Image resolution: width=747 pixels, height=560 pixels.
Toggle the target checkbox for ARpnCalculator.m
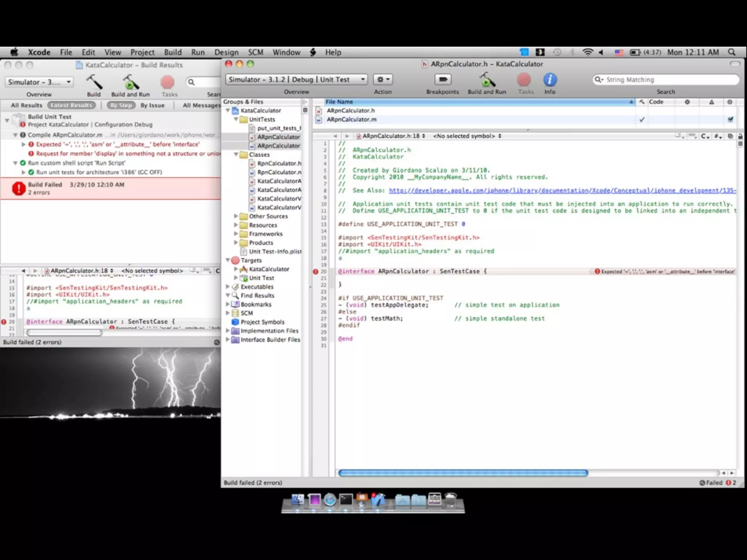[730, 120]
